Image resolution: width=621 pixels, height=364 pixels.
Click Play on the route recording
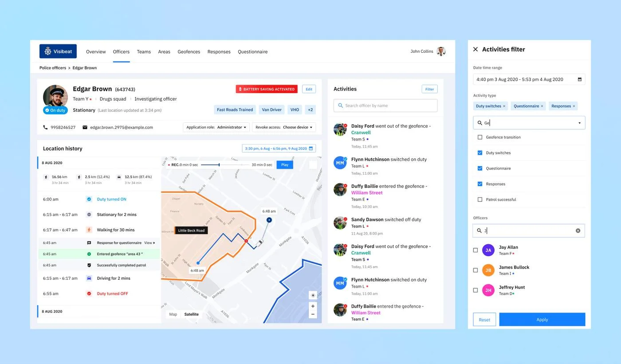pos(285,164)
